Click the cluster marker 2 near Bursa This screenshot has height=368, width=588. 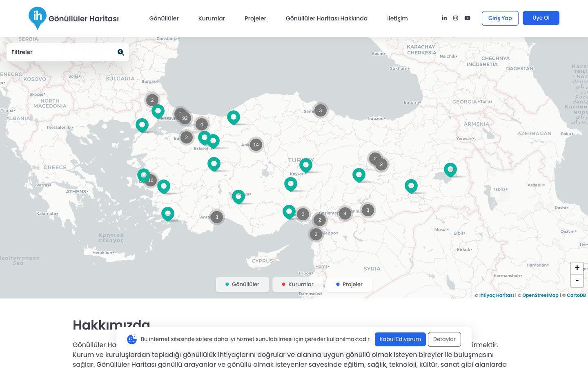coord(187,137)
